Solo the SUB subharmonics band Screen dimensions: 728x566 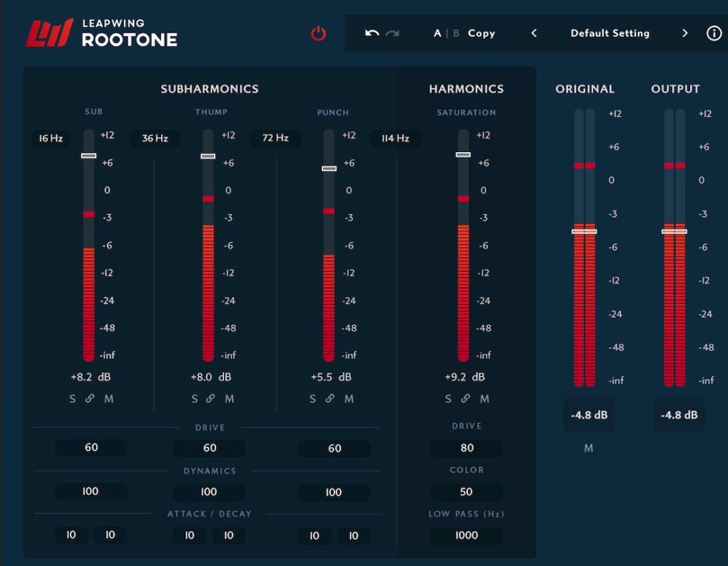click(x=72, y=399)
